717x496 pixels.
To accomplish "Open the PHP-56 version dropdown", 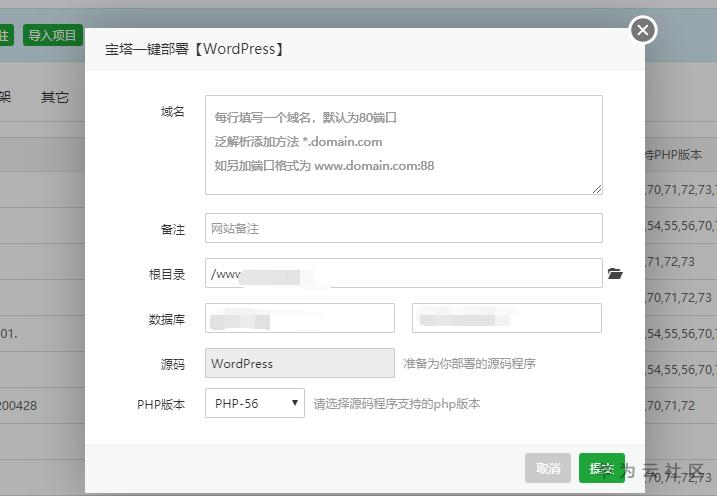I will pos(255,403).
